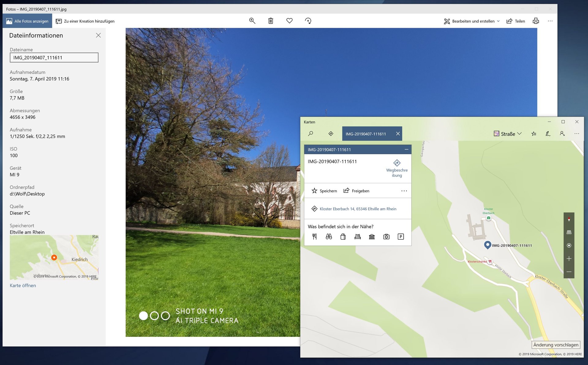Click the Kloster Eberbach 14 address link
Image resolution: width=588 pixels, height=365 pixels.
click(358, 209)
